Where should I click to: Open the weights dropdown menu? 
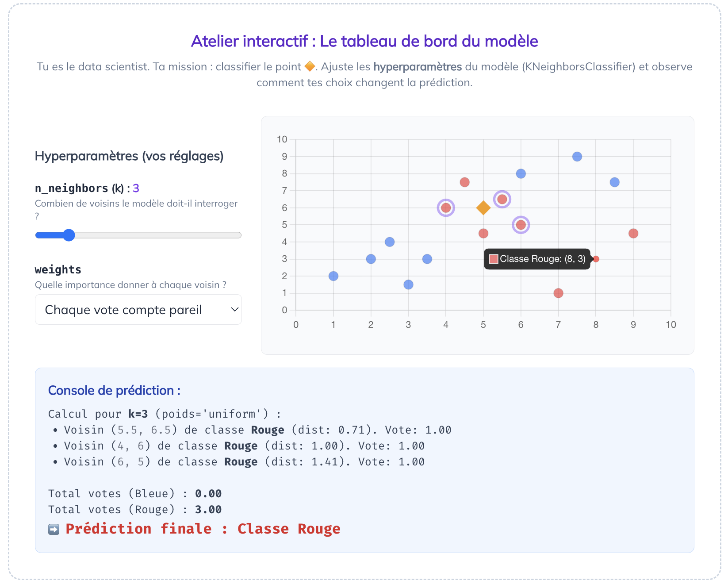click(x=138, y=309)
